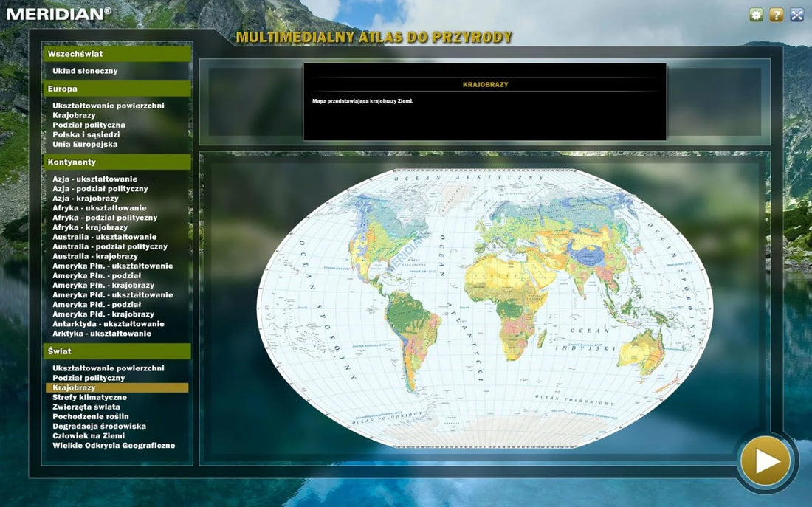Start the map with the gold play button
The image size is (812, 507).
pos(765,461)
